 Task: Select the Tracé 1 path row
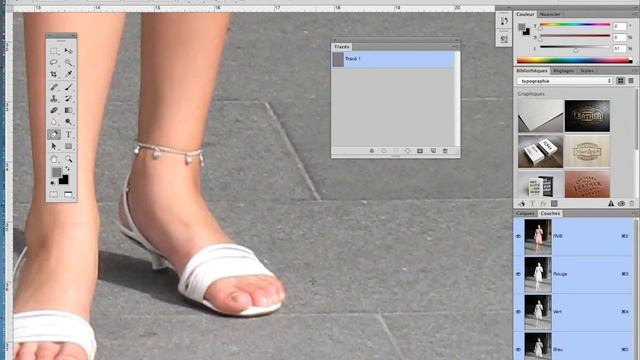[393, 59]
